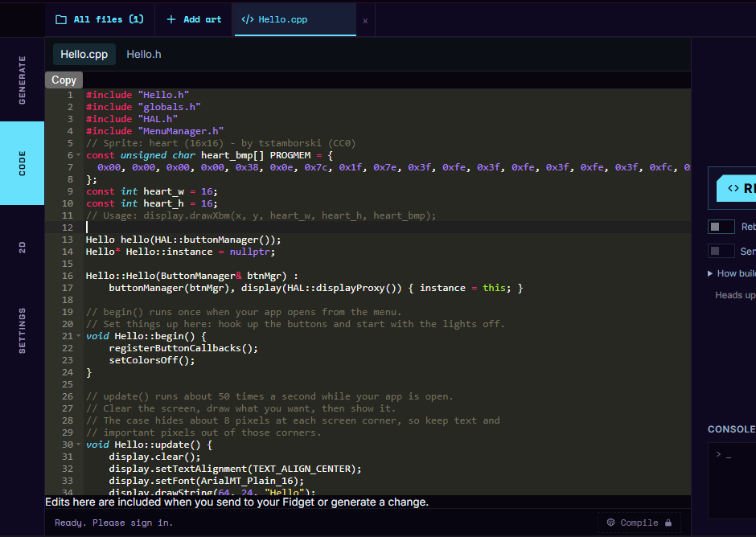Close the Hello.cpp tab with x
Image resolution: width=756 pixels, height=537 pixels.
pos(365,21)
